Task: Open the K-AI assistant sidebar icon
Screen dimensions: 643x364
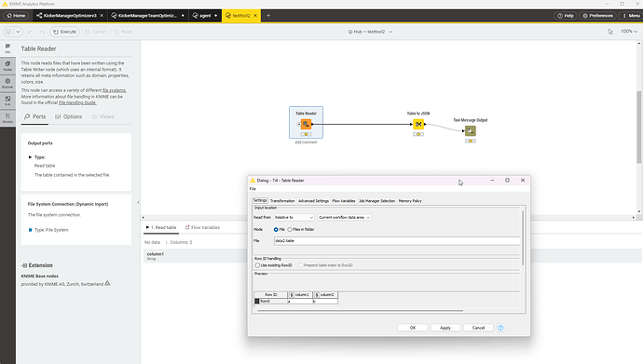Action: (7, 101)
